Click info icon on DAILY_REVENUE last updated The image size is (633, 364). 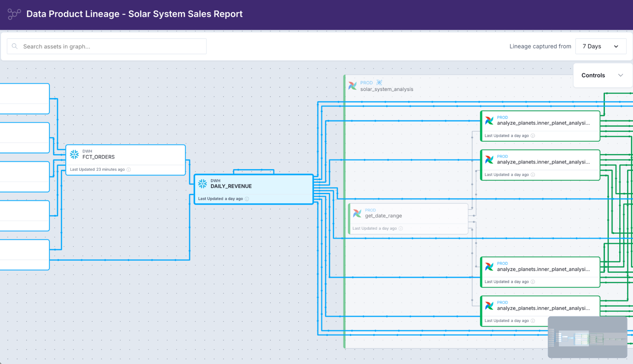pyautogui.click(x=247, y=199)
